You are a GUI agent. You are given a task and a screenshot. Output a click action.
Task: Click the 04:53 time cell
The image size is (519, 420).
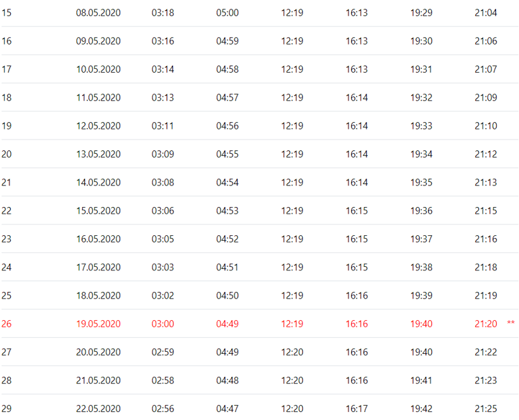[227, 211]
